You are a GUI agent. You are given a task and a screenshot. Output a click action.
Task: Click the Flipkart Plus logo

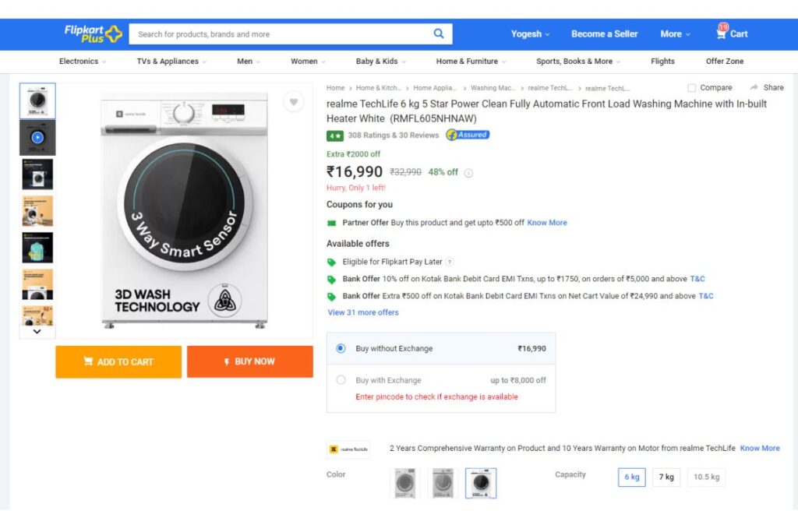(94, 33)
